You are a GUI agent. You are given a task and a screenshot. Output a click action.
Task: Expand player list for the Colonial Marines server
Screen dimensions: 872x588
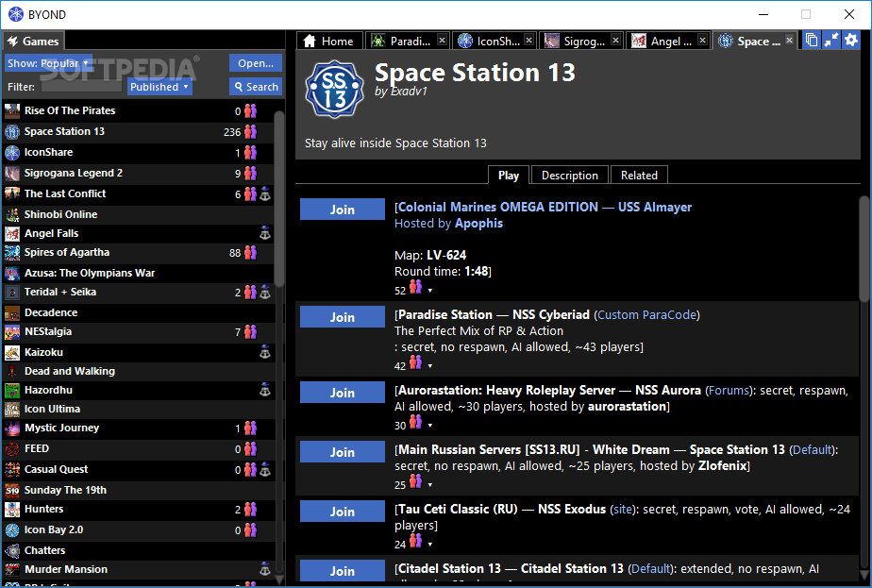[430, 291]
